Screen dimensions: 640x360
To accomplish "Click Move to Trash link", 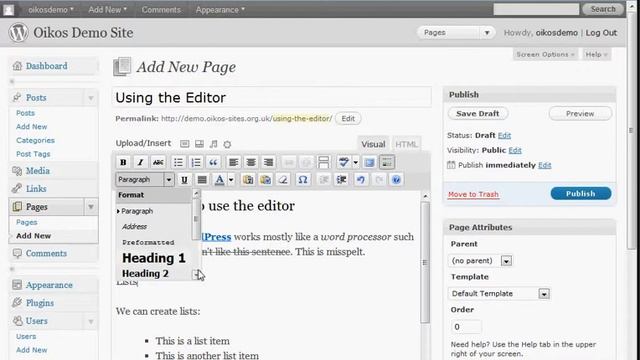I will 473,194.
